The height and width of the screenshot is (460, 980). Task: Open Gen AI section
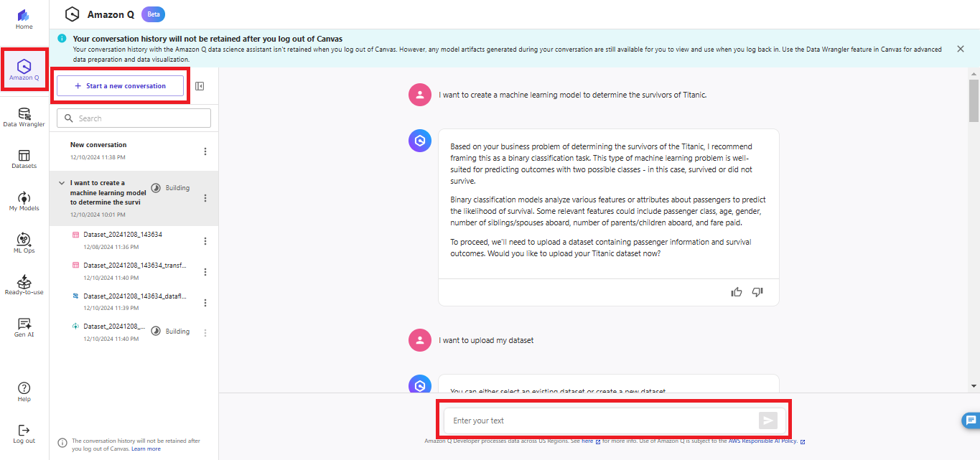pyautogui.click(x=24, y=327)
